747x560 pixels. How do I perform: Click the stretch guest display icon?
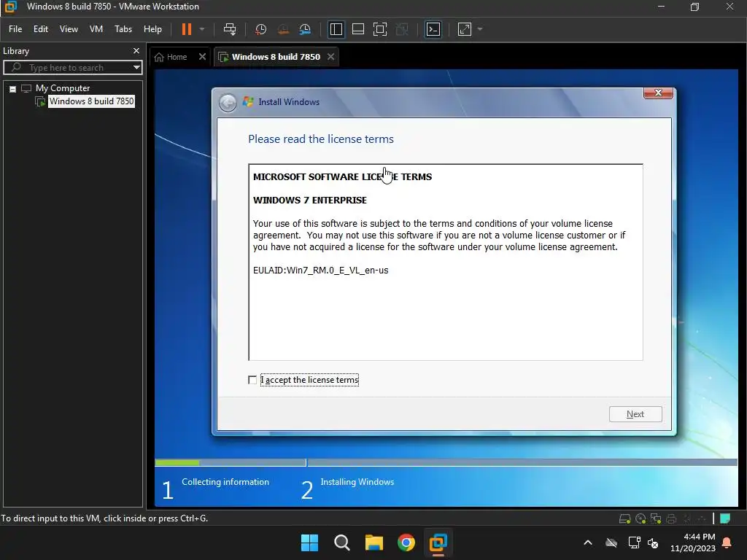click(x=465, y=29)
